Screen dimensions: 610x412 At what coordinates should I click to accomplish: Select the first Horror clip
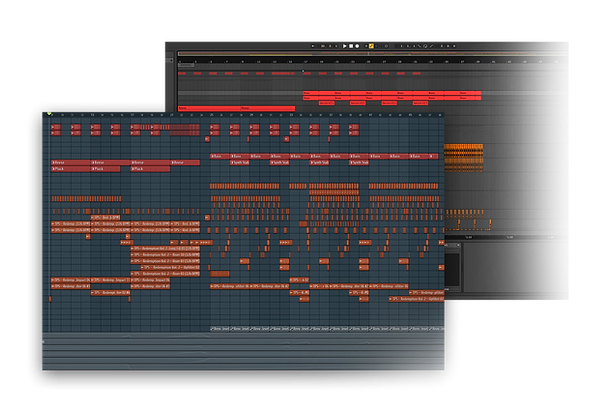(60, 162)
